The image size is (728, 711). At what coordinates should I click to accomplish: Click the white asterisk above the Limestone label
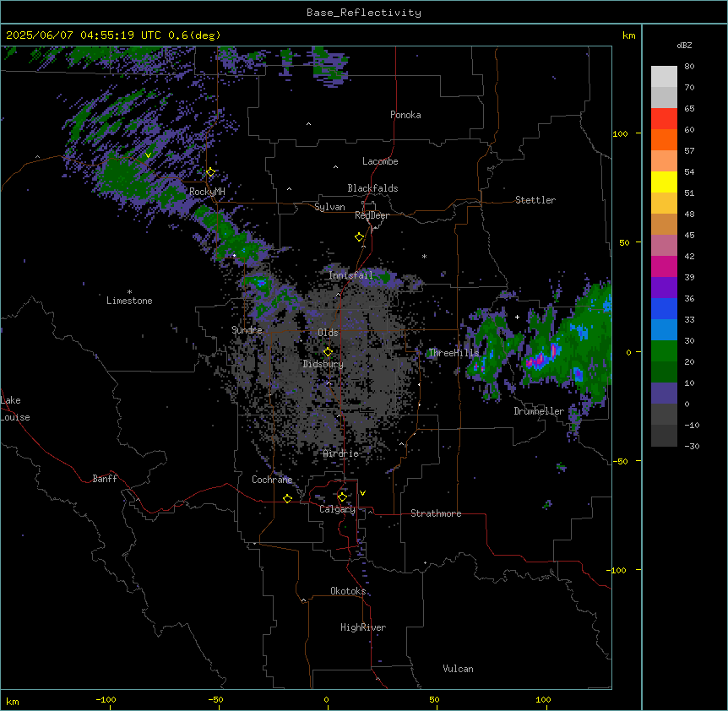[x=129, y=292]
